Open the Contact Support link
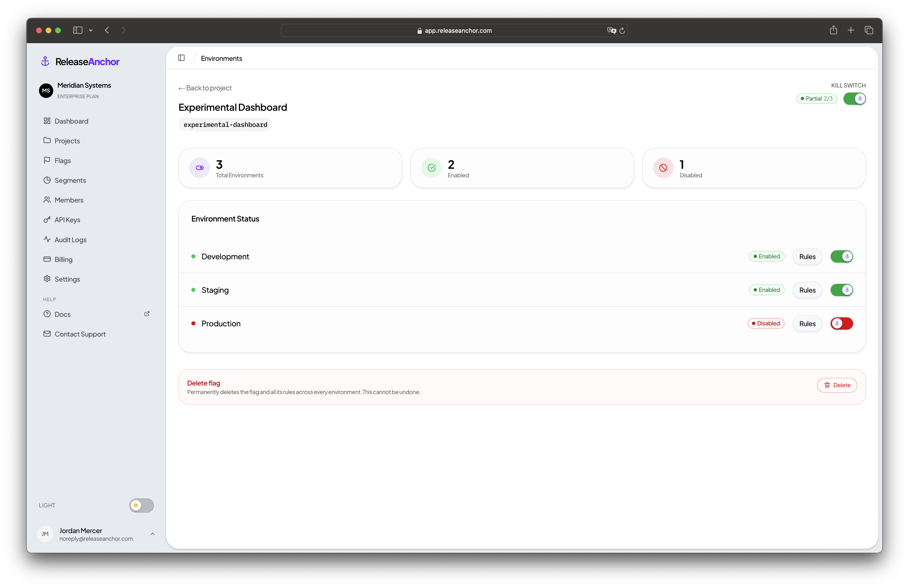Image resolution: width=909 pixels, height=588 pixels. coord(96,334)
